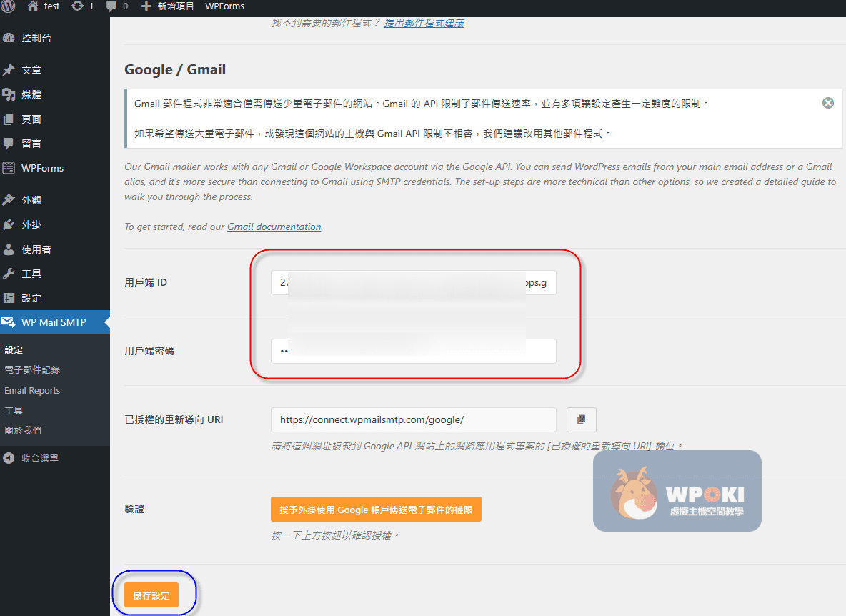846x616 pixels.
Task: Click the WordPress logo in admin bar
Action: tap(8, 6)
